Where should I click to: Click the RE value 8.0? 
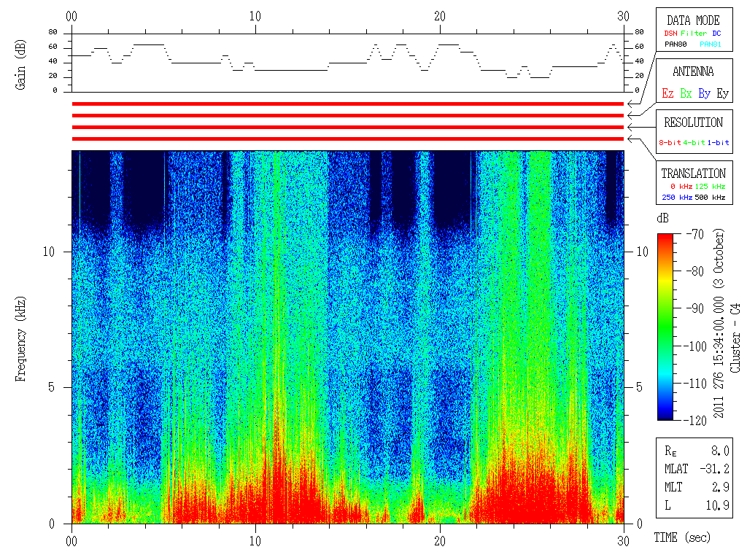[720, 451]
